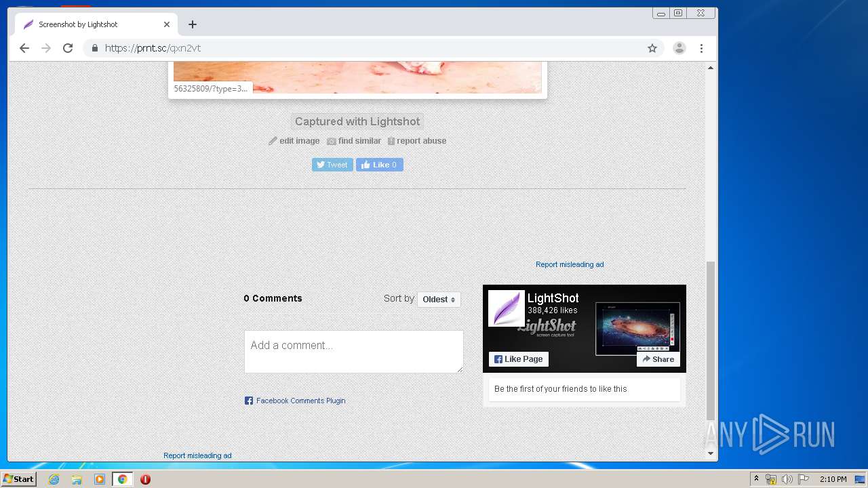View site security lock information
868x488 pixels.
point(94,48)
